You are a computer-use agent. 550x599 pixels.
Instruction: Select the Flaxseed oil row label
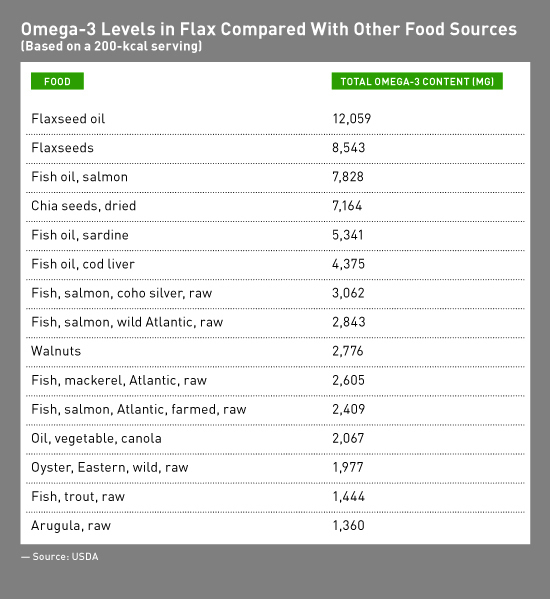point(68,119)
